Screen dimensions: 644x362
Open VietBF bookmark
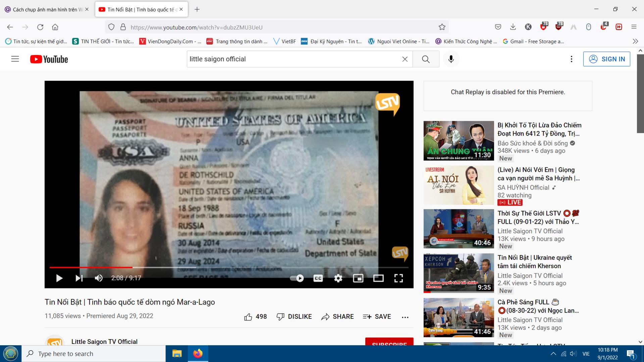(285, 41)
